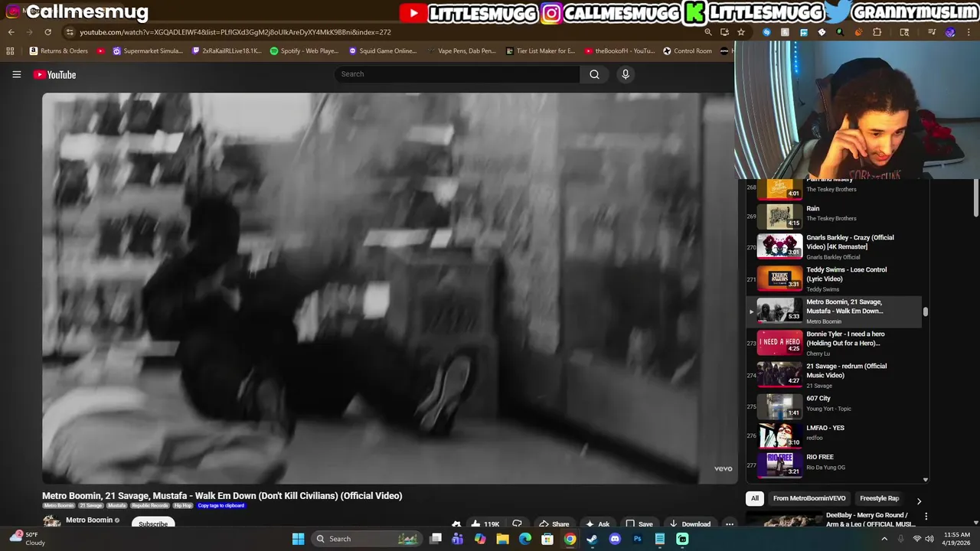Go to YouTube home via logo

coord(54,74)
